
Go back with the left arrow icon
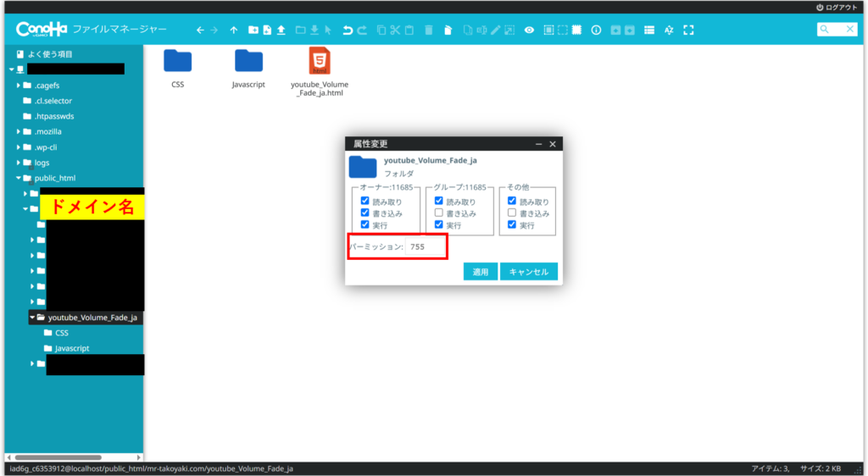(200, 30)
